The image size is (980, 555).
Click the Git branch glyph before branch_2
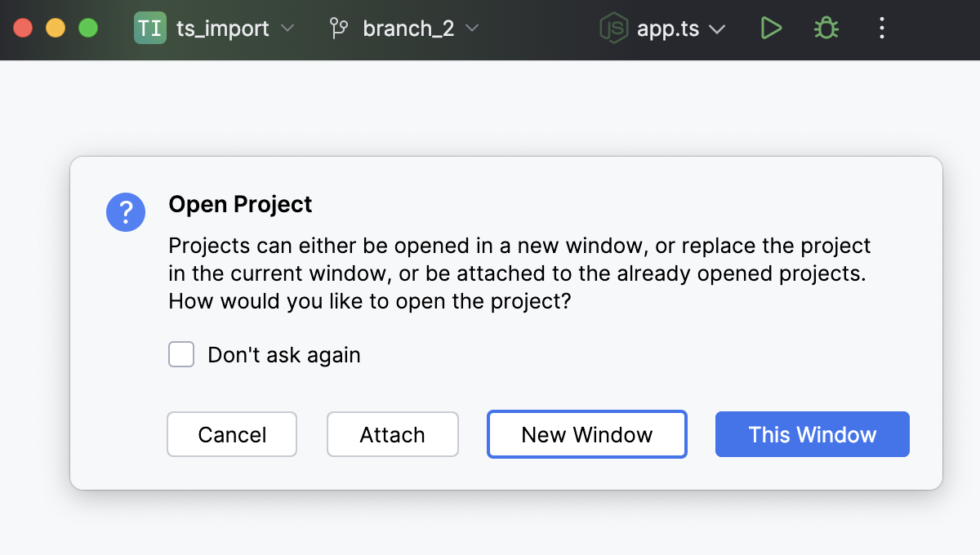pyautogui.click(x=338, y=28)
